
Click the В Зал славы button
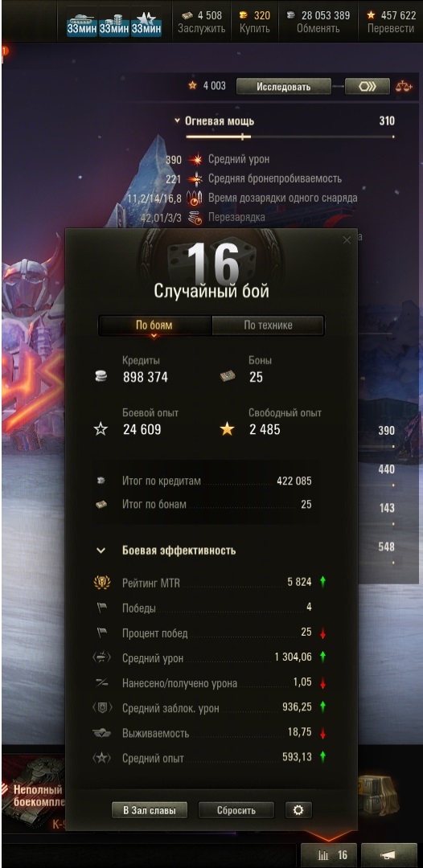[x=150, y=810]
